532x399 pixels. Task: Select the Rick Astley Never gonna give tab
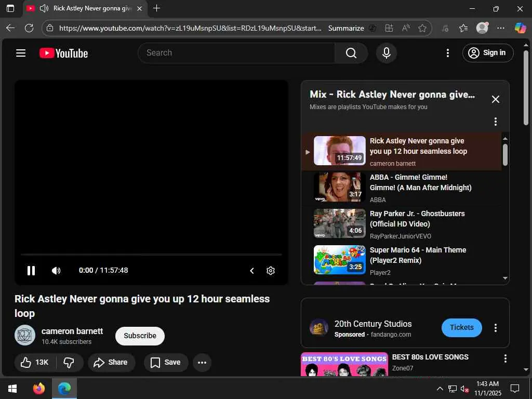(85, 8)
